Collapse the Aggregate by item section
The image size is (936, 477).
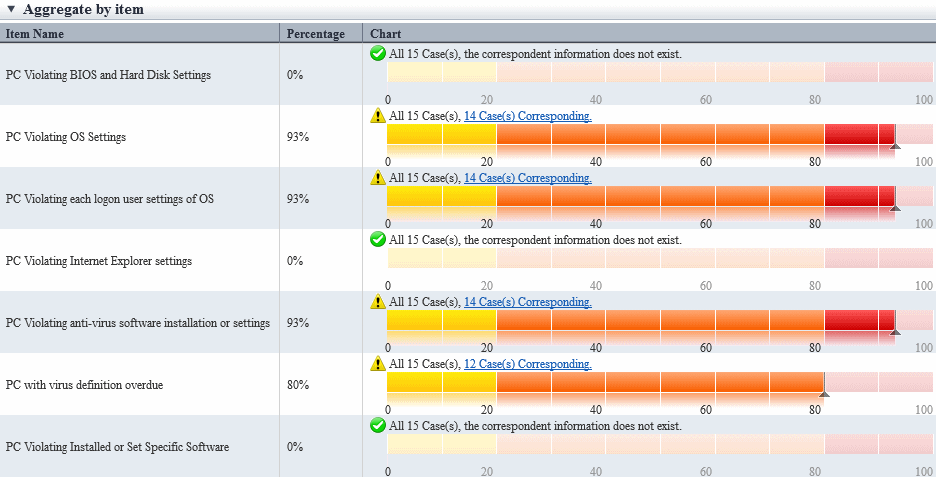[11, 10]
